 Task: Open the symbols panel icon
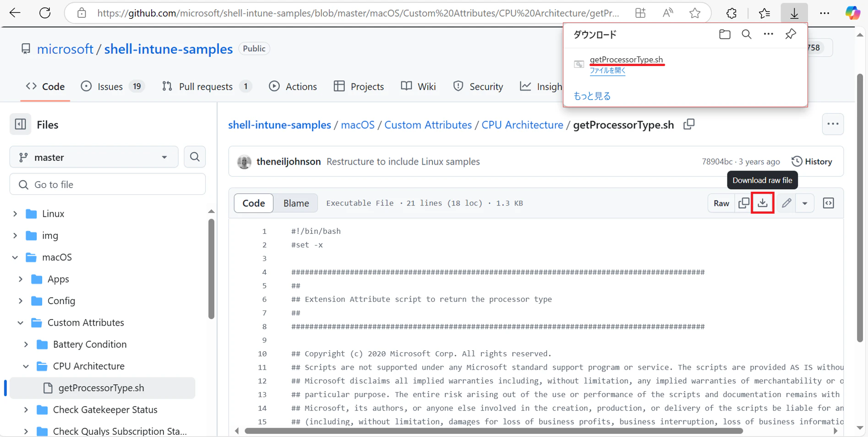point(828,203)
